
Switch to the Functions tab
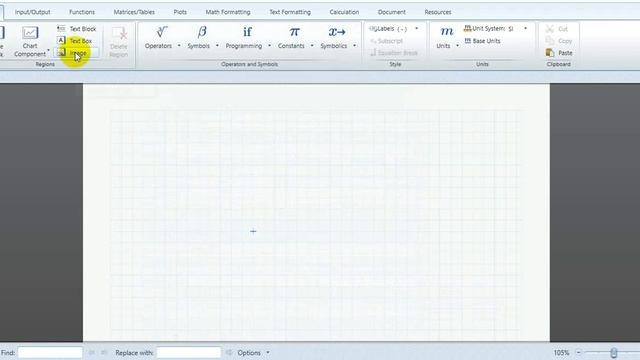pos(82,12)
